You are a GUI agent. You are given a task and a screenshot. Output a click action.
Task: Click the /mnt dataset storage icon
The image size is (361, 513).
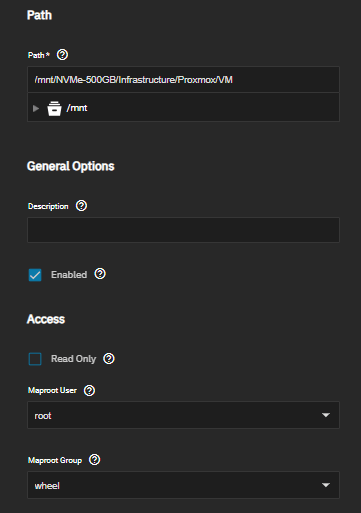pos(54,108)
